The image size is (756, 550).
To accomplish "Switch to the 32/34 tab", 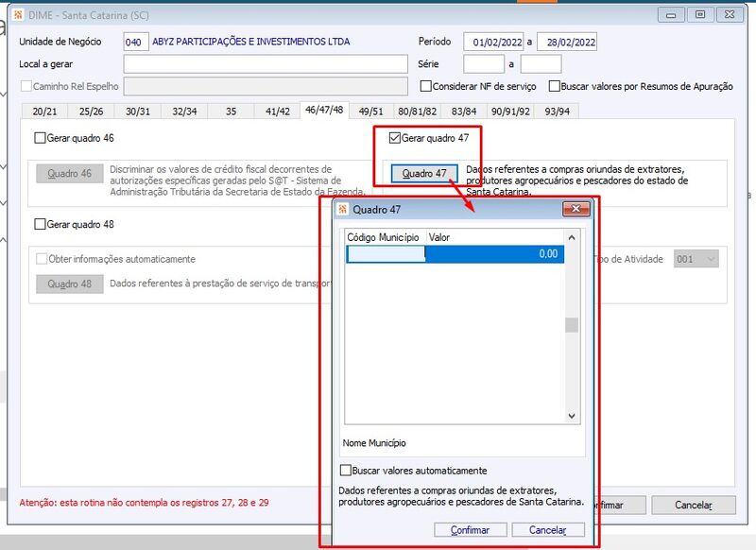I will click(184, 112).
